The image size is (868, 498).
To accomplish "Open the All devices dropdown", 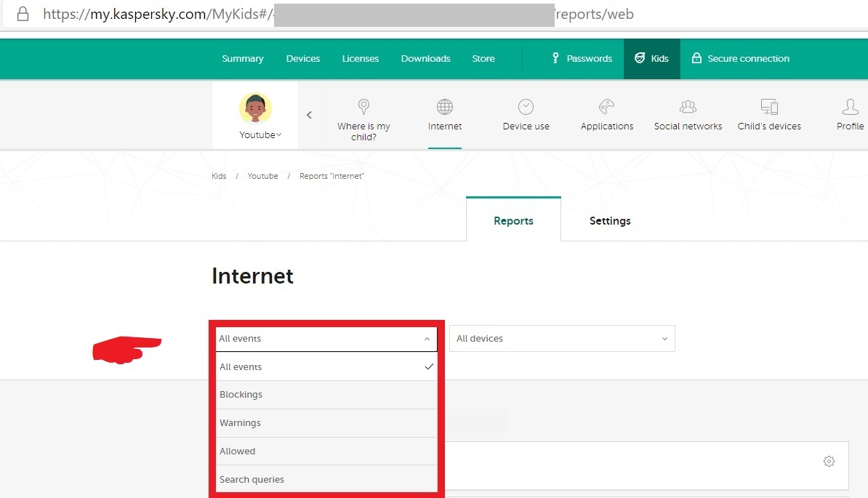I will (x=562, y=339).
